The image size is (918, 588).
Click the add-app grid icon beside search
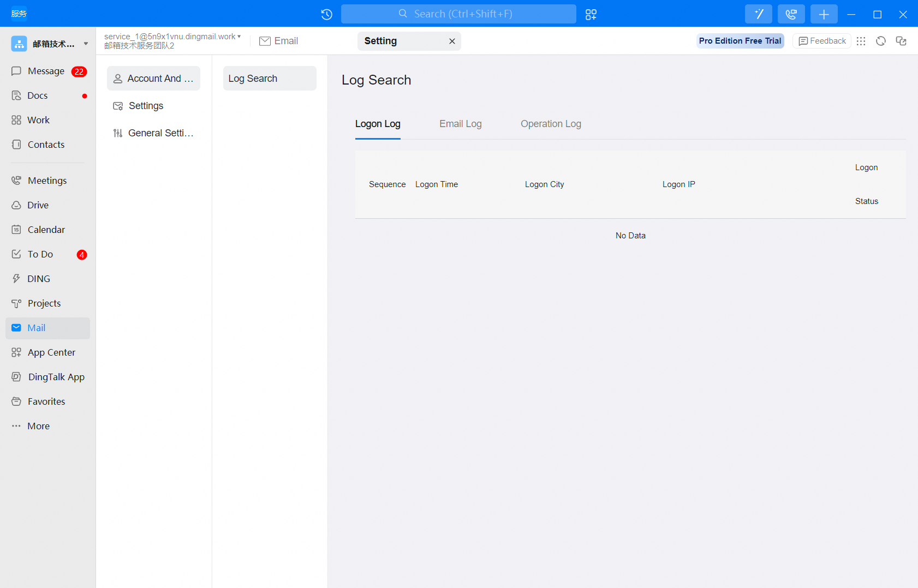pyautogui.click(x=591, y=14)
